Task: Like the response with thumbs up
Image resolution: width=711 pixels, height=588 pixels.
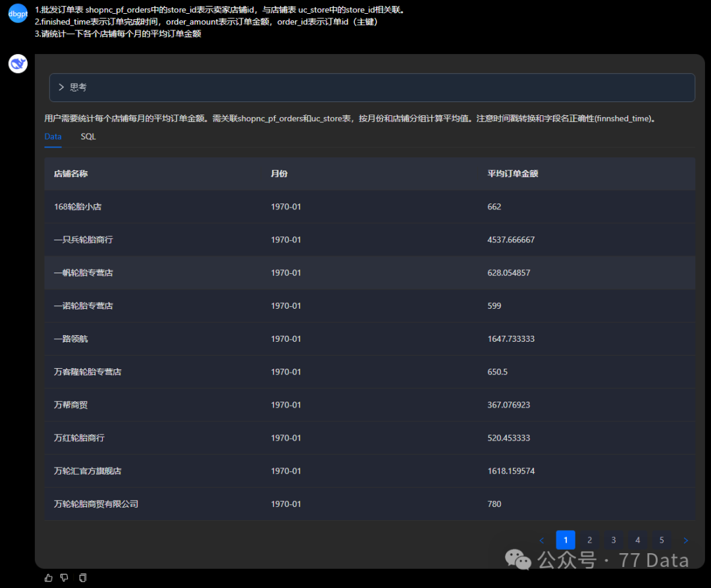Action: click(48, 577)
